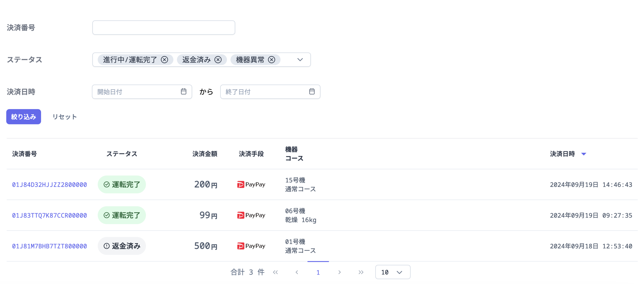
Task: Open payment 01J81M7BHB7TZT800000 details
Action: (49, 246)
